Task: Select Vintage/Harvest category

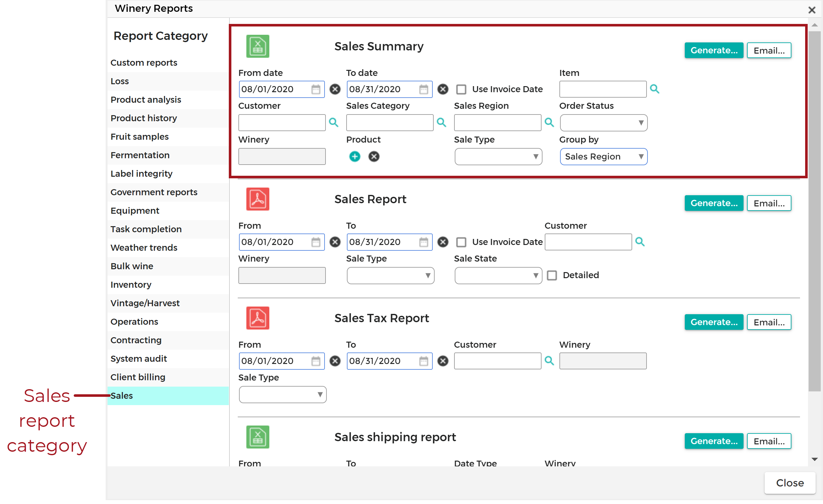Action: point(168,303)
